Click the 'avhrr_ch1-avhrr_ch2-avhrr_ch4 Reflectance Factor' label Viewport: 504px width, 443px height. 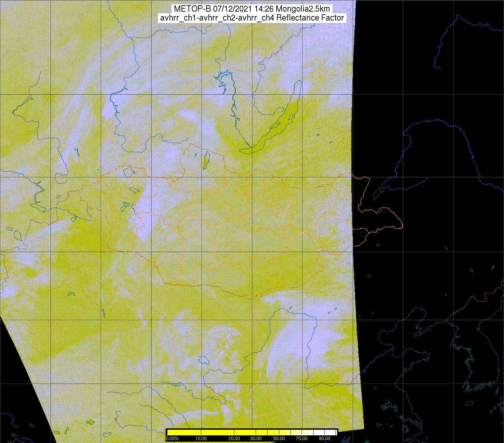(252, 18)
